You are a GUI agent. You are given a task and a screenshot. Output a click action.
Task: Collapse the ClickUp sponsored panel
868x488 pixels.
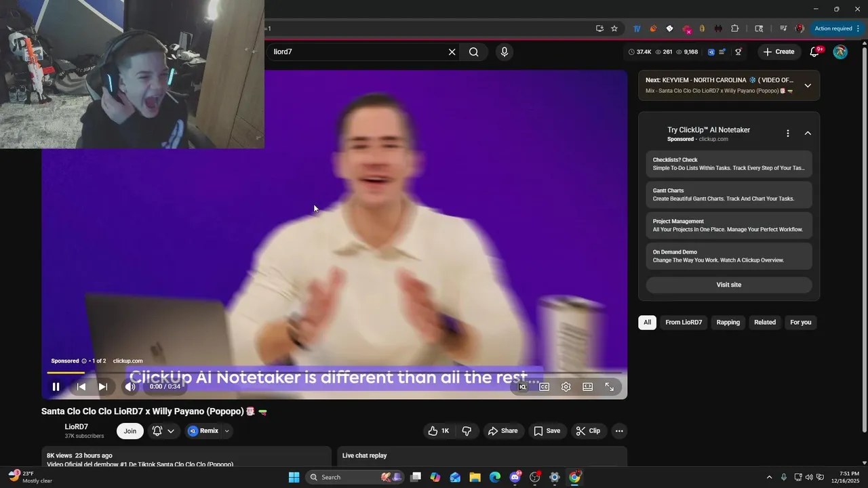[x=808, y=134]
